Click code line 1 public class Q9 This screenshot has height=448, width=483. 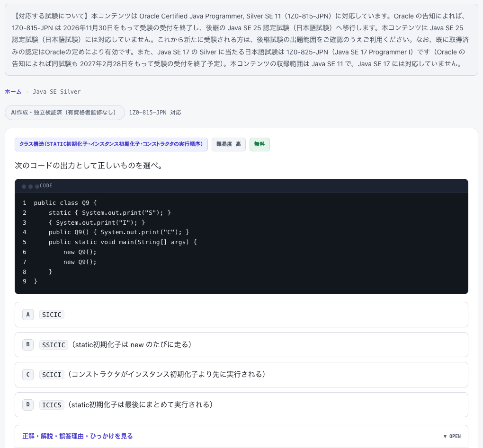(x=65, y=203)
